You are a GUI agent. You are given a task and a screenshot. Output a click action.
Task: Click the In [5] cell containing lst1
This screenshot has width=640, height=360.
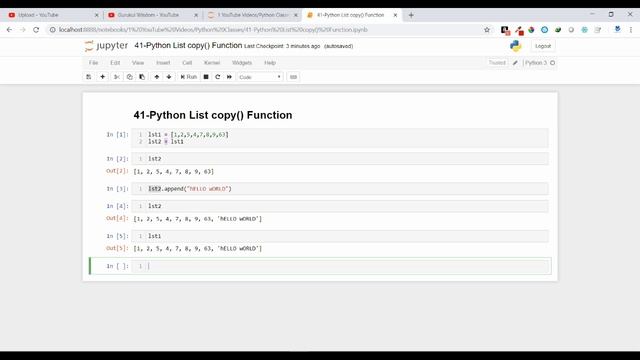pos(340,236)
